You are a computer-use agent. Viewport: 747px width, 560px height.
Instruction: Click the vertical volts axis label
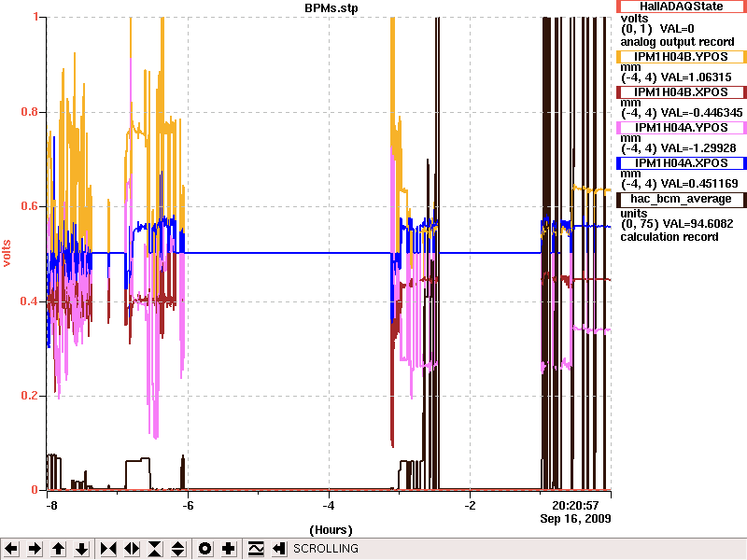(7, 253)
